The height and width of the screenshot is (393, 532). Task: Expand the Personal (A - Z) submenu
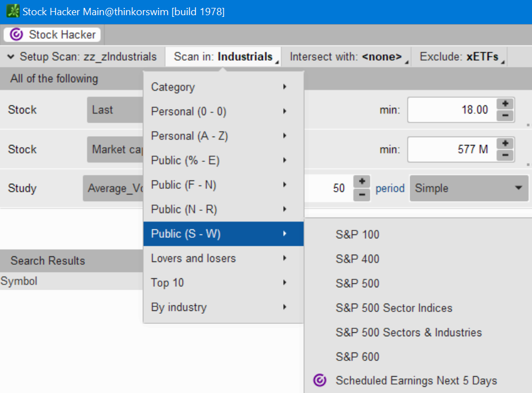223,136
